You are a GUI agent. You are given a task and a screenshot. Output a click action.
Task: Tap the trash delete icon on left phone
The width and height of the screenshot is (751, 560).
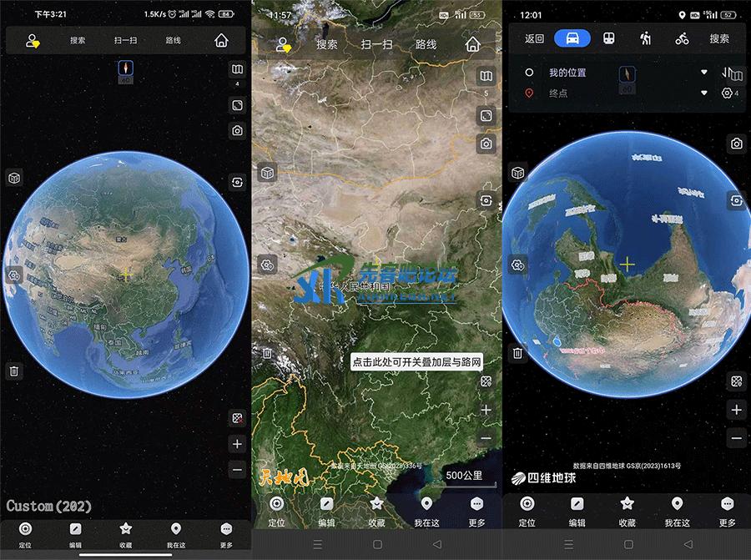[x=14, y=371]
